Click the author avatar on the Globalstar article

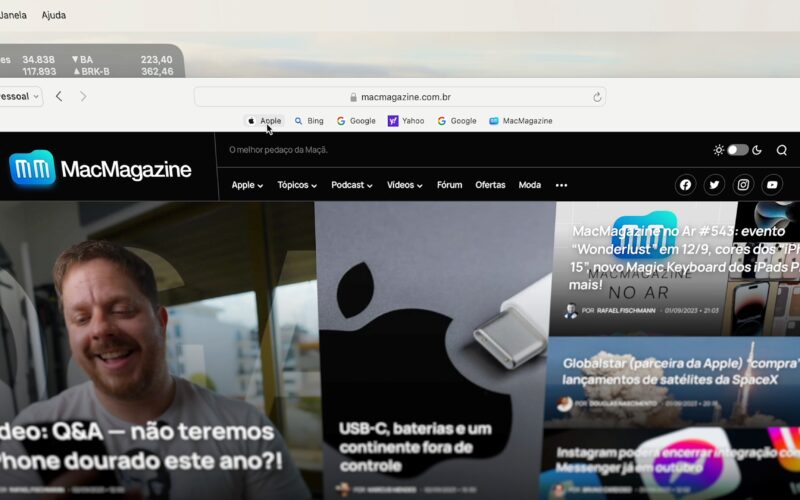tap(564, 404)
